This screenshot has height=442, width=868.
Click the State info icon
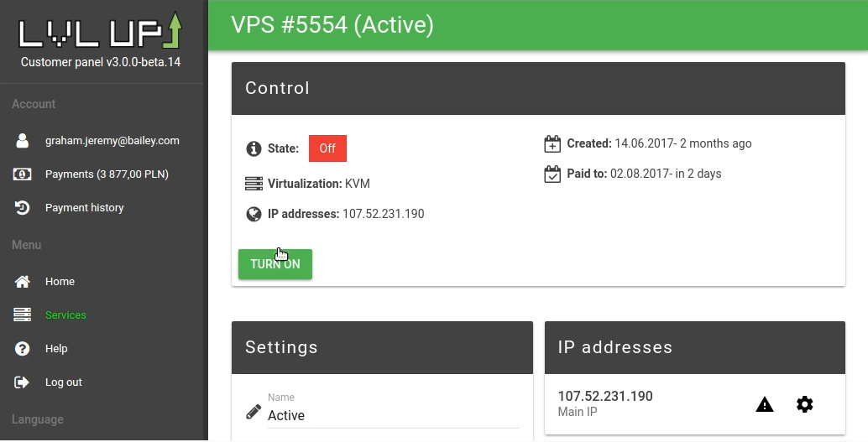point(254,149)
